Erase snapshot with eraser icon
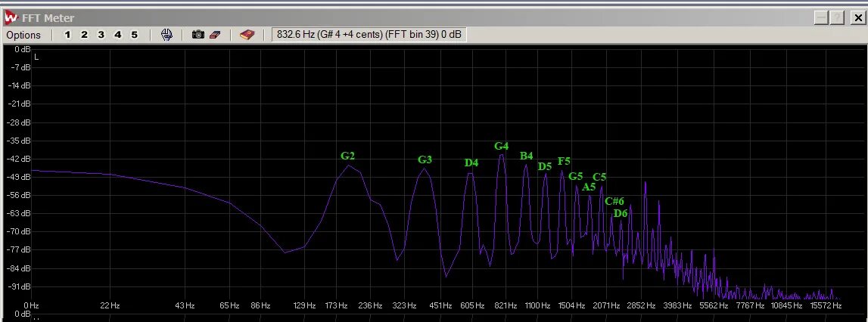 tap(215, 35)
